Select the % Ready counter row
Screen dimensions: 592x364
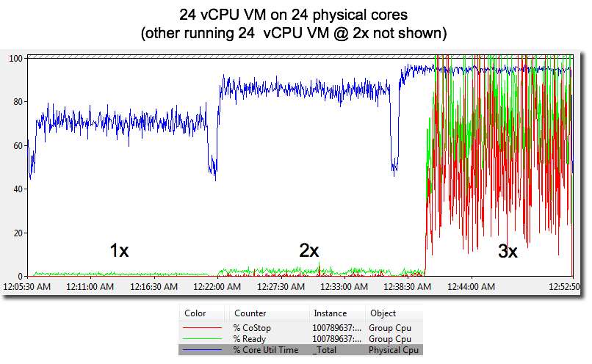pos(300,339)
